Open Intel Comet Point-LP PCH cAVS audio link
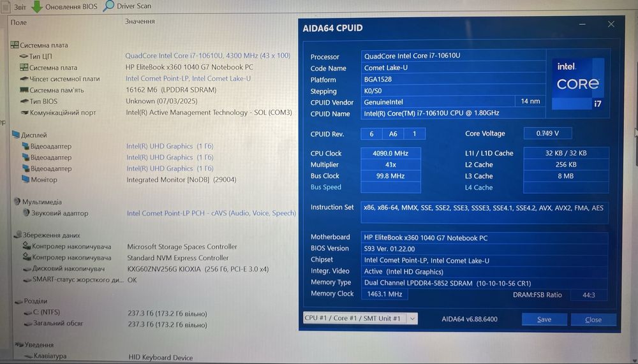638x364 pixels. point(211,213)
